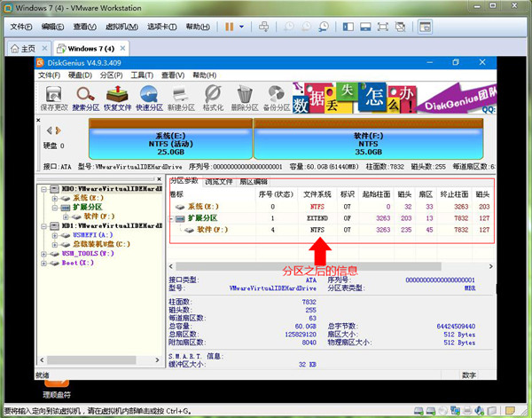Open VMware 编辑(E) menu

coord(52,27)
